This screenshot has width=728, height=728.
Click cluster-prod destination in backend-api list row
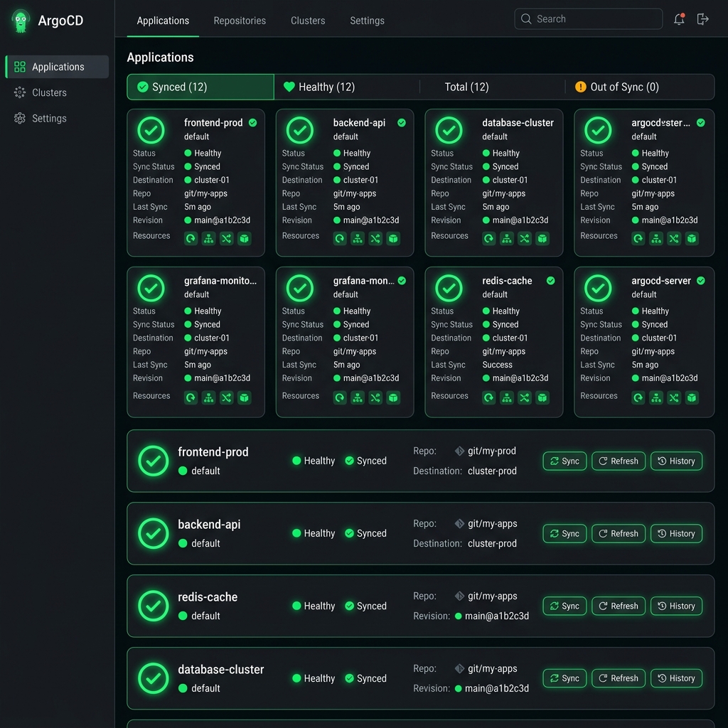[x=492, y=543]
